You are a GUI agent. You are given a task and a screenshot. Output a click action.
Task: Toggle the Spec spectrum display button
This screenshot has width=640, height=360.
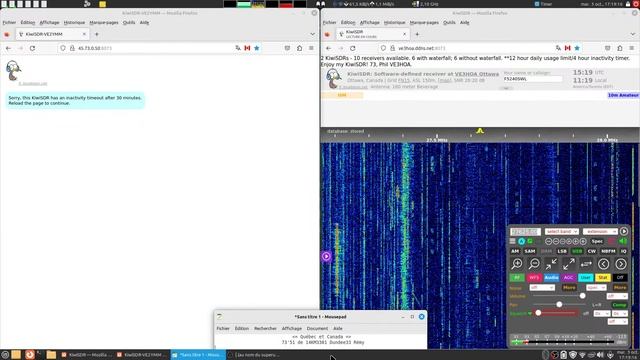click(x=597, y=241)
